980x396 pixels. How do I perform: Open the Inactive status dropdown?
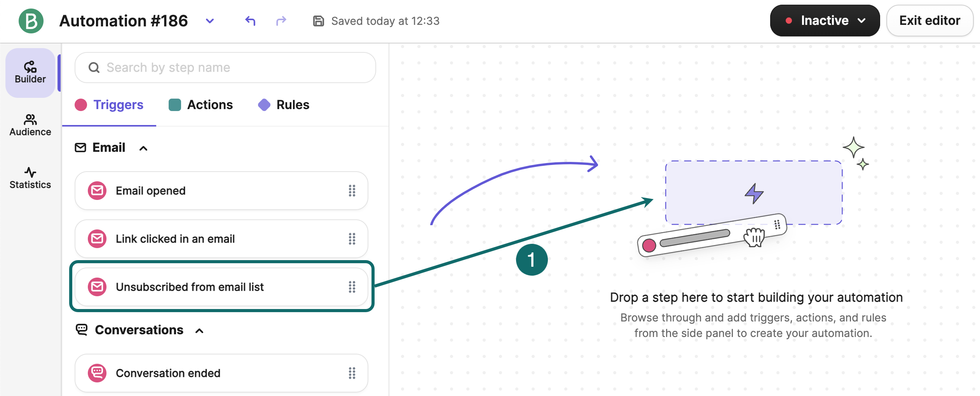tap(825, 21)
